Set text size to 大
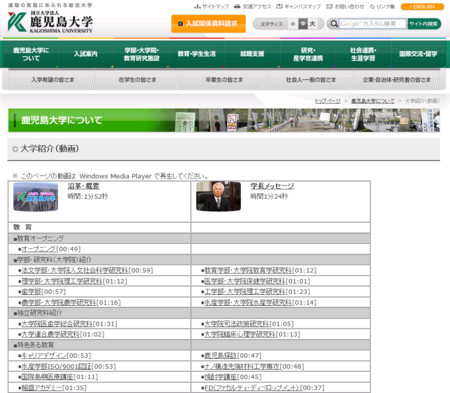The image size is (450, 393). [312, 24]
